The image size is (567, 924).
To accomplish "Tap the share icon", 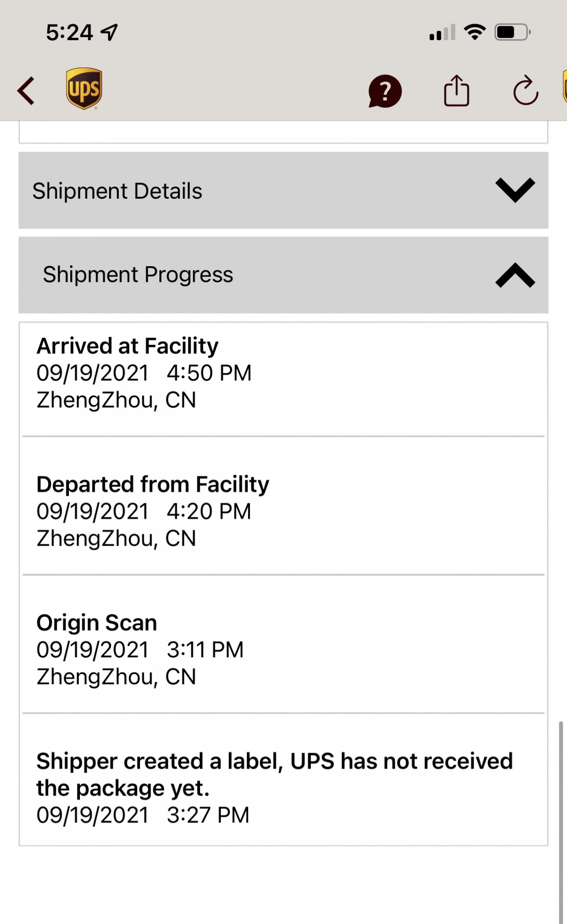I will point(457,91).
